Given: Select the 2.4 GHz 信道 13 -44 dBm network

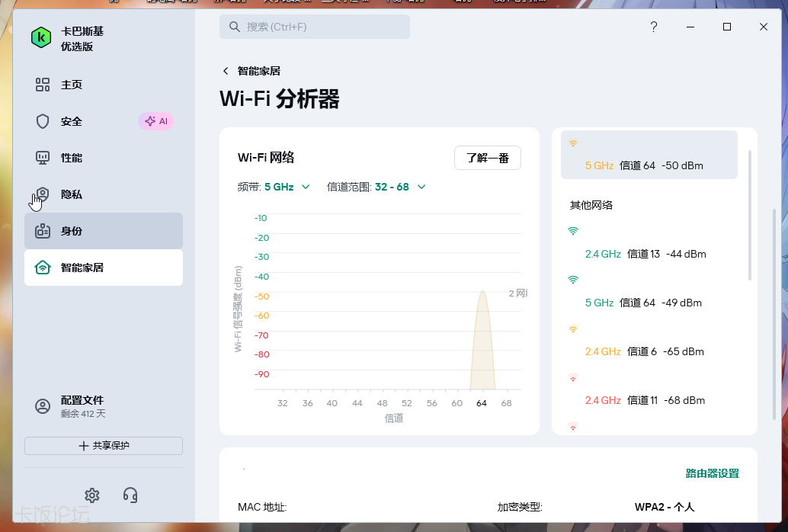Looking at the screenshot, I should [649, 243].
